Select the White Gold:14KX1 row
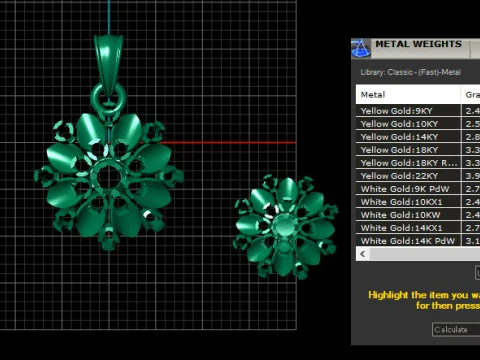 tap(418, 228)
